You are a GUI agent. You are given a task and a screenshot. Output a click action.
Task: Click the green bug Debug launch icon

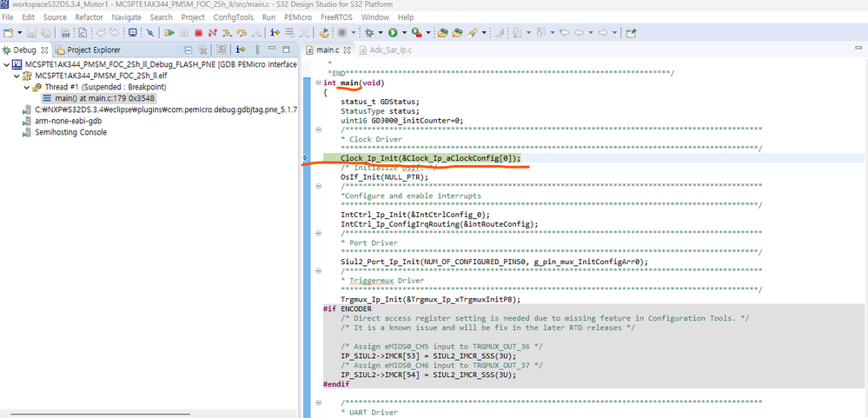click(369, 33)
